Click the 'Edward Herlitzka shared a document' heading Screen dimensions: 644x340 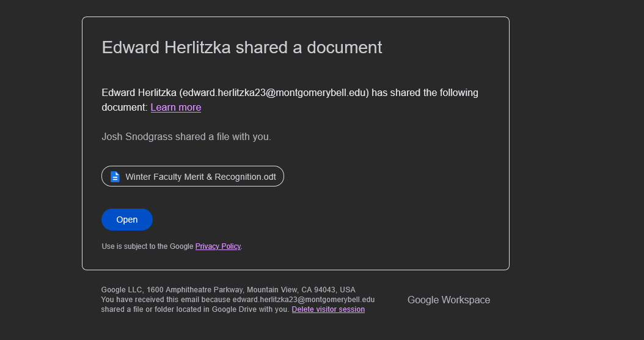241,48
